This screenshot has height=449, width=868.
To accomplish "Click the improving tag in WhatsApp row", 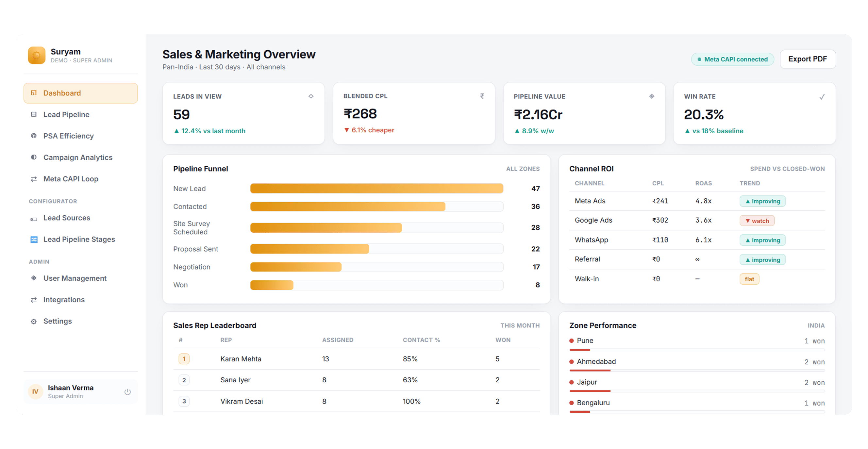I will [x=762, y=240].
